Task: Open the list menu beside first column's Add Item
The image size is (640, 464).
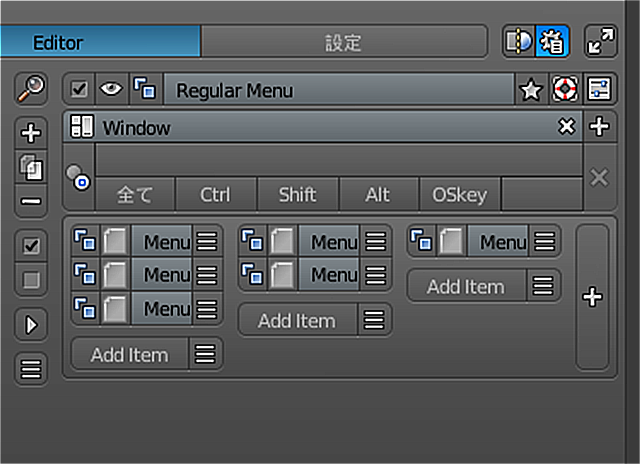Action: tap(205, 354)
